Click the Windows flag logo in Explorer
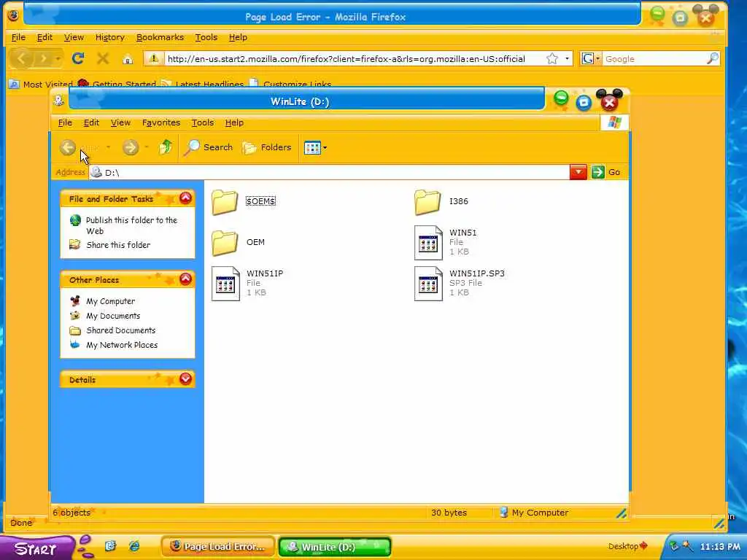Viewport: 747px width, 560px height. click(614, 122)
